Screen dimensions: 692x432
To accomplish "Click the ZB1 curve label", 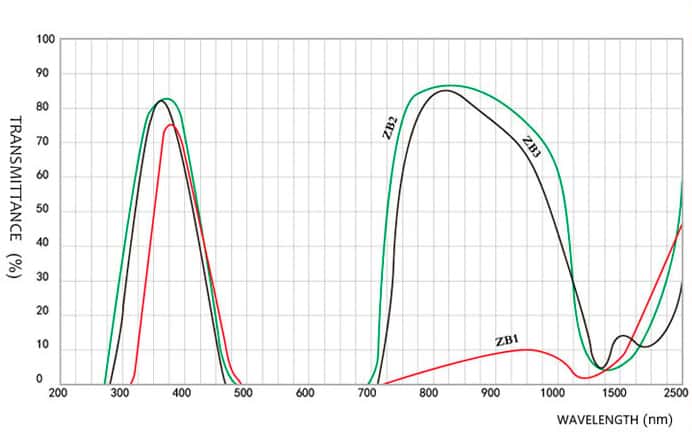I will [x=507, y=341].
